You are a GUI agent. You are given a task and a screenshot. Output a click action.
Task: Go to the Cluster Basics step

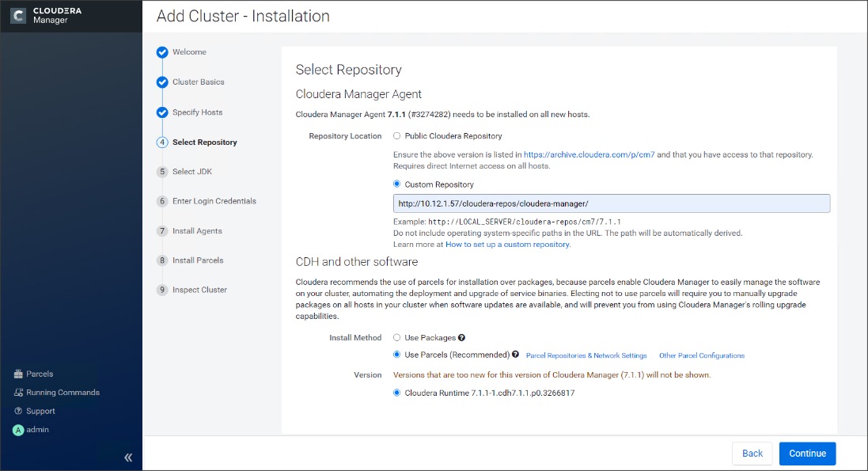coord(198,82)
